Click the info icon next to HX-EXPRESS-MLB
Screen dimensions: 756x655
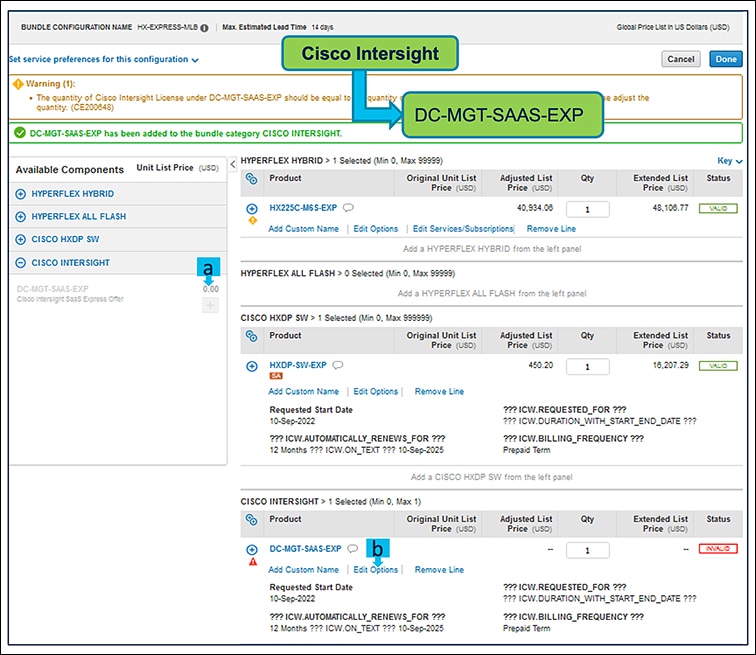coord(204,28)
